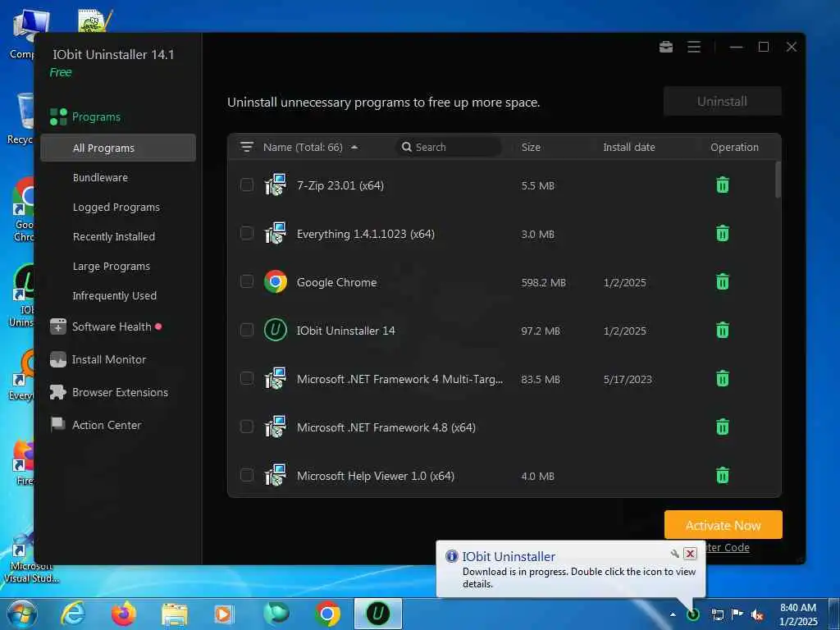Click the muted volume tray icon
Viewport: 840px width, 630px height.
[x=756, y=615]
